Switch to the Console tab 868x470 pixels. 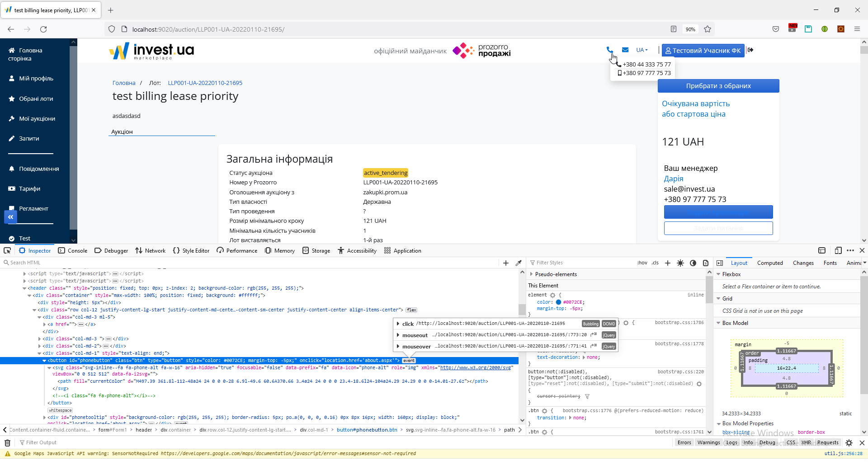(73, 250)
